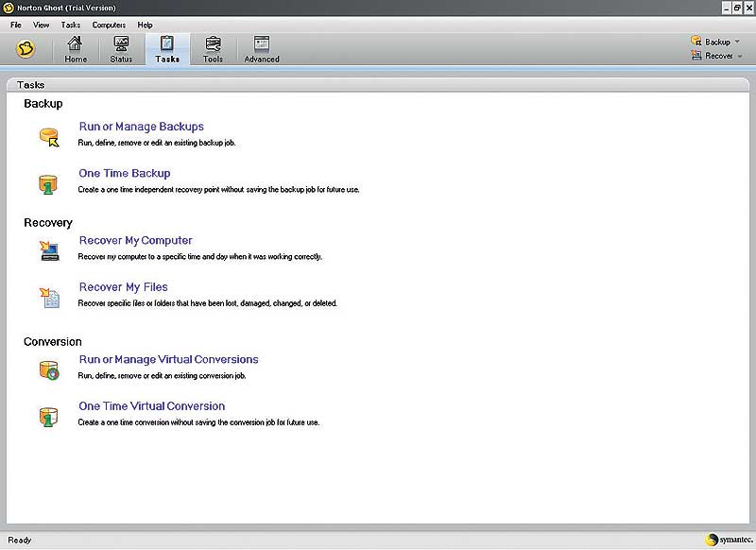756x550 pixels.
Task: Click the Tasks panel header label
Action: point(30,85)
